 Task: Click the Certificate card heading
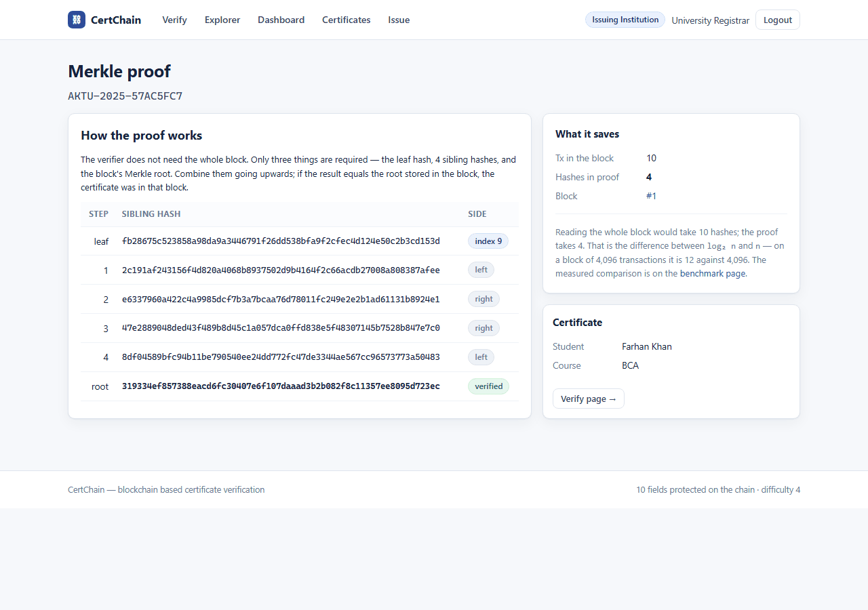(578, 323)
